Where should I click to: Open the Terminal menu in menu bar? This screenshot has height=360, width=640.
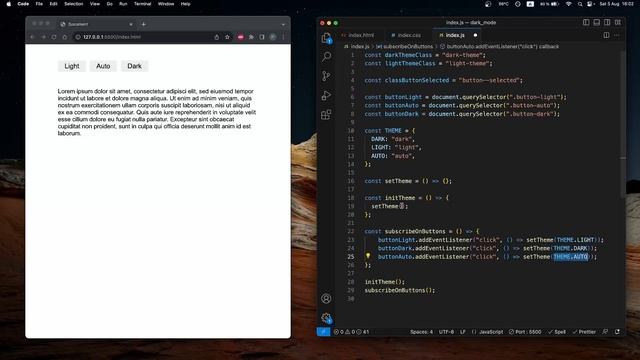click(142, 4)
